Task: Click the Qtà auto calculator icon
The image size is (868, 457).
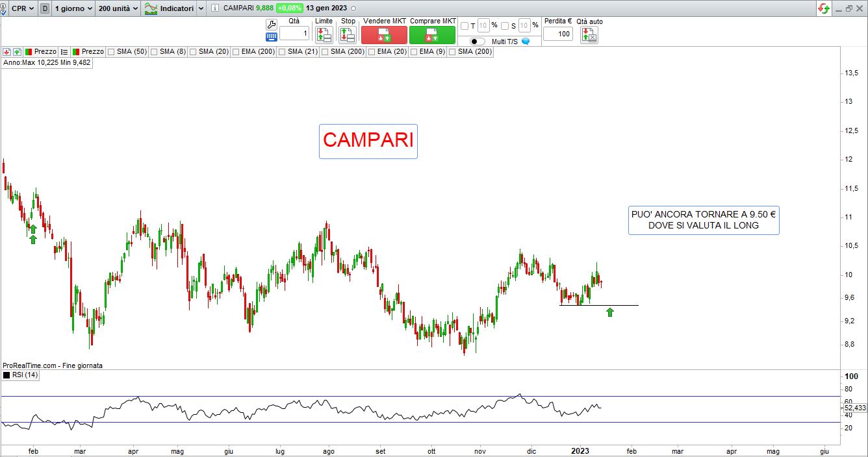Action: pos(589,35)
